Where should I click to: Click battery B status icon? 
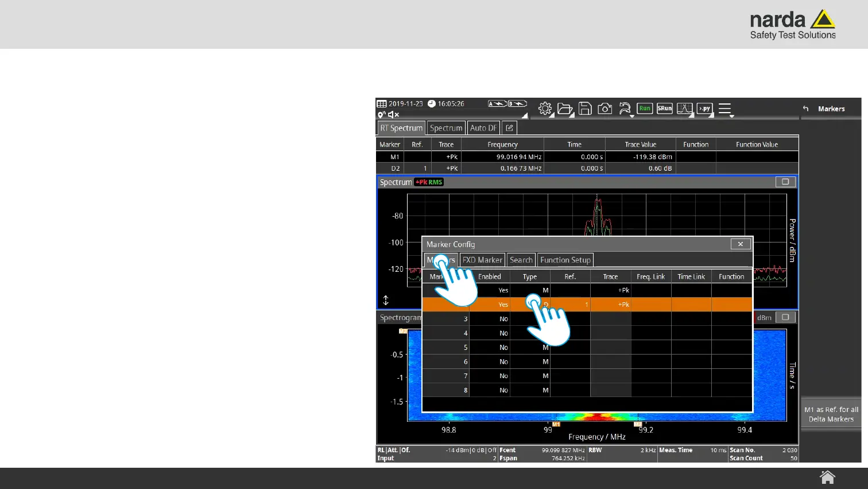tap(517, 104)
